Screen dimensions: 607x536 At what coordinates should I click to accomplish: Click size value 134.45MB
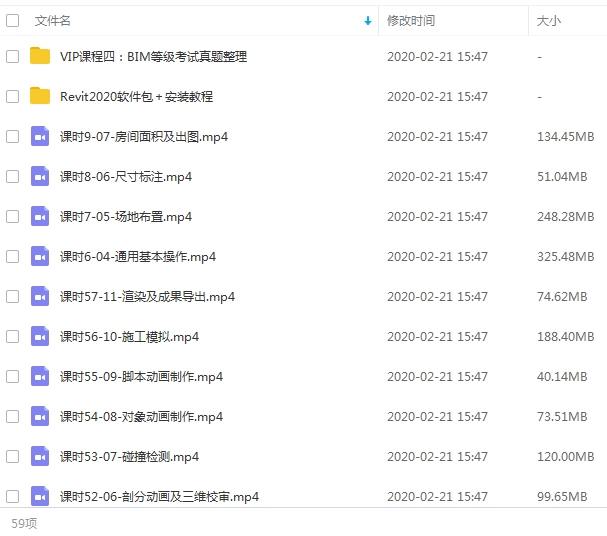click(x=566, y=136)
